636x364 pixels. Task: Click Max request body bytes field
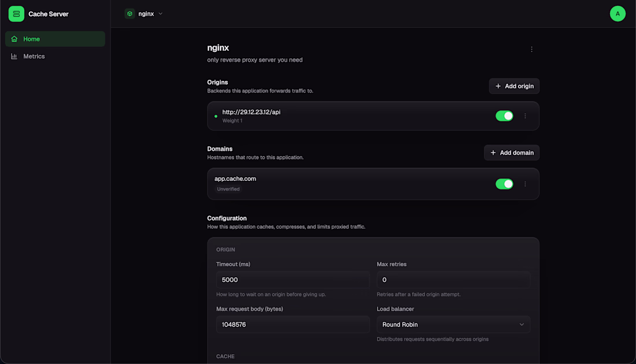(x=293, y=324)
